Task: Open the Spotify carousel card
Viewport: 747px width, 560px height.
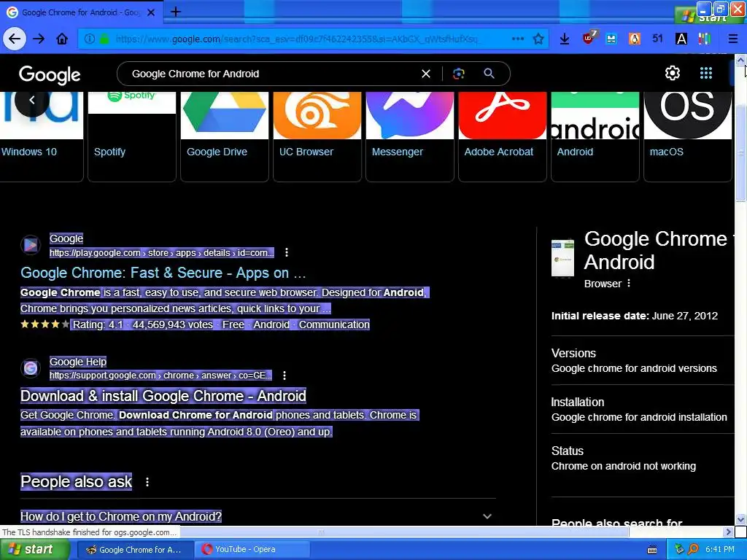Action: click(132, 136)
